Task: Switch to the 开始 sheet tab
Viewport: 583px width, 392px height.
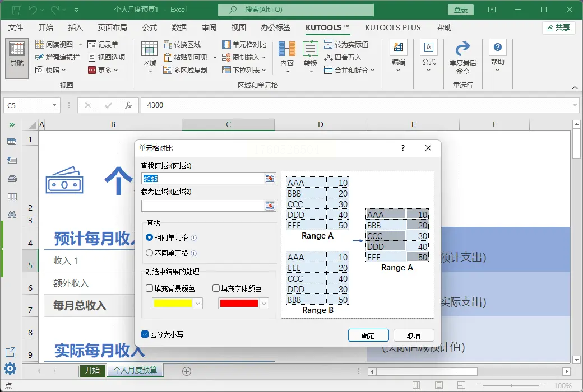Action: point(92,370)
